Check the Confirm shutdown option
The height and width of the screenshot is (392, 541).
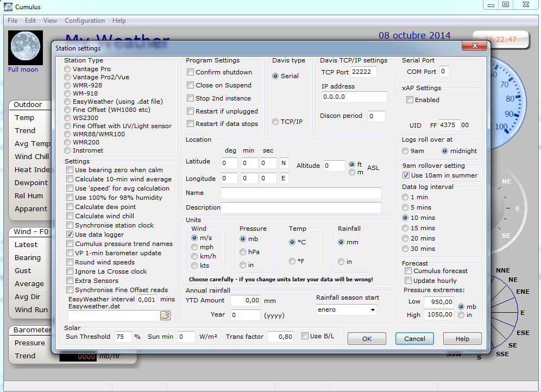click(190, 72)
